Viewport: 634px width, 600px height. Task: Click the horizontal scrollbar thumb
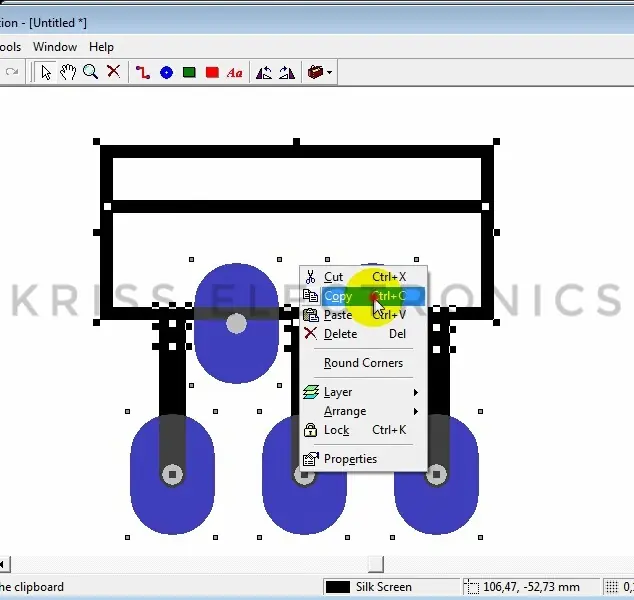coord(376,564)
